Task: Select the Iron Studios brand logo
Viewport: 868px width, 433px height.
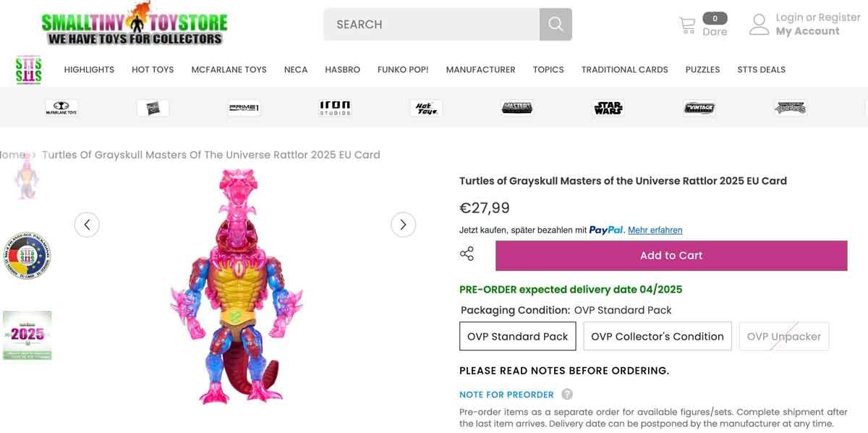Action: [334, 107]
